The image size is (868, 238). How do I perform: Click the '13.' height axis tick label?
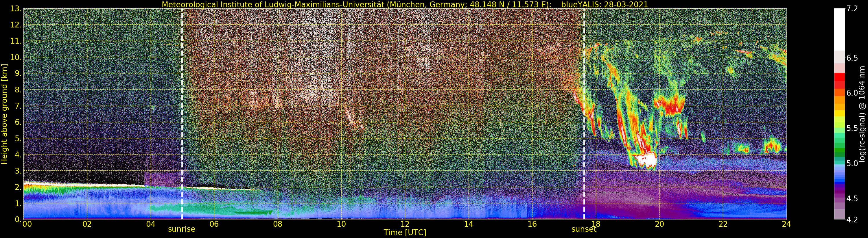[16, 9]
